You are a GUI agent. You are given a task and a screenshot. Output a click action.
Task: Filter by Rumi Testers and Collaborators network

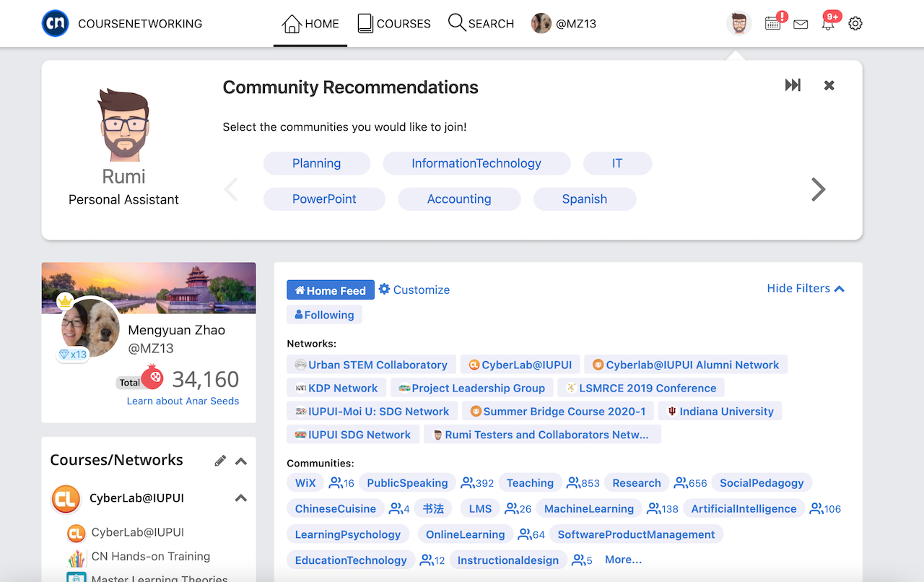pos(542,434)
